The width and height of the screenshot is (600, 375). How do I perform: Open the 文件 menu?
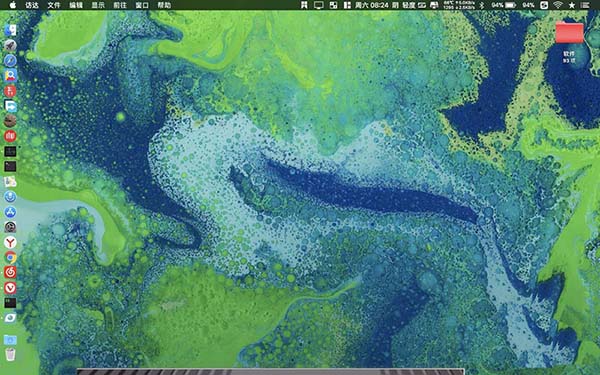pyautogui.click(x=54, y=5)
